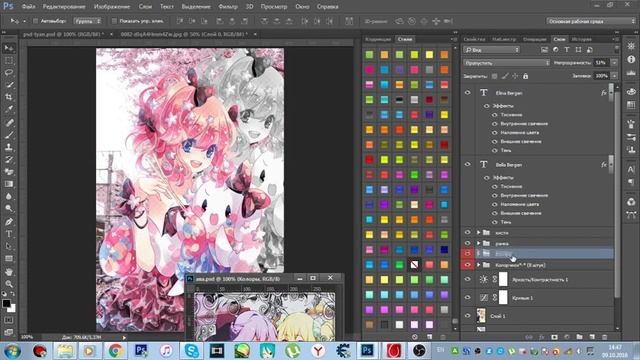Click the type layer filter icon
Viewport: 640px width, 360px height.
tap(567, 49)
